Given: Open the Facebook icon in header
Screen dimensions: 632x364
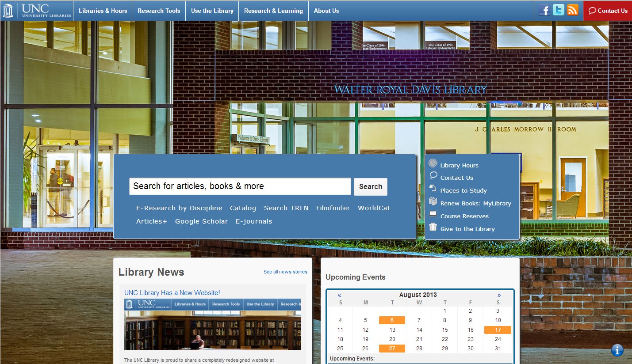Looking at the screenshot, I should 544,10.
